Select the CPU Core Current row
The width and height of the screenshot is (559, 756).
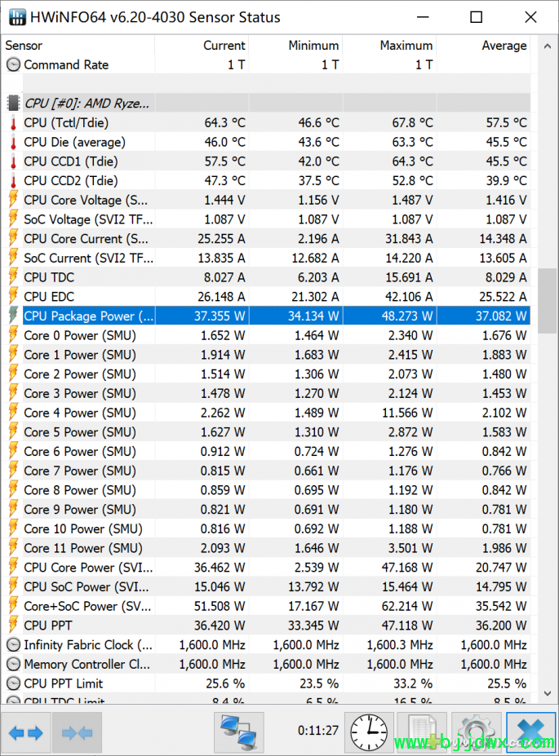coord(266,239)
